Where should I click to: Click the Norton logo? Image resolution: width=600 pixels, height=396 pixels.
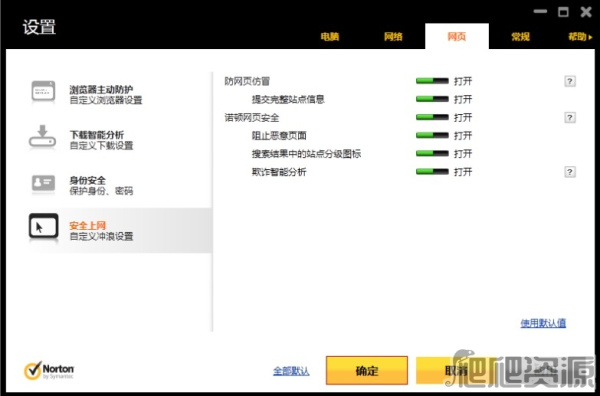tap(49, 370)
